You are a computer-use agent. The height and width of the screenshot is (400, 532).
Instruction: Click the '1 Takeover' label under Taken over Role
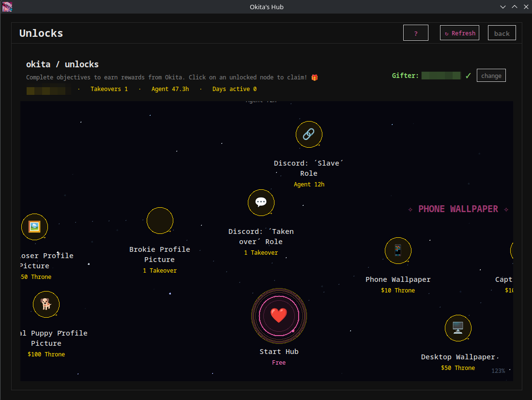click(261, 253)
